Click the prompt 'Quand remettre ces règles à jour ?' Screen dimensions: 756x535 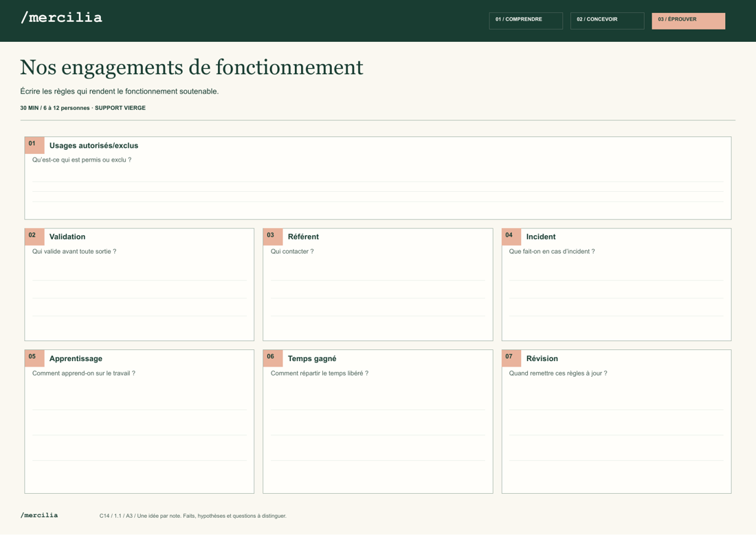[x=558, y=373]
